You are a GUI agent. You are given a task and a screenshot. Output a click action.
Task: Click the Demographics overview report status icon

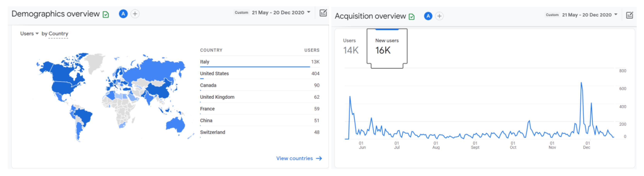point(106,14)
